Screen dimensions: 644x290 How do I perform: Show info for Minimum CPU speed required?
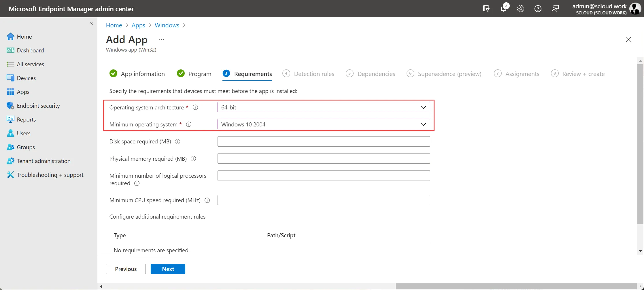[x=207, y=200]
